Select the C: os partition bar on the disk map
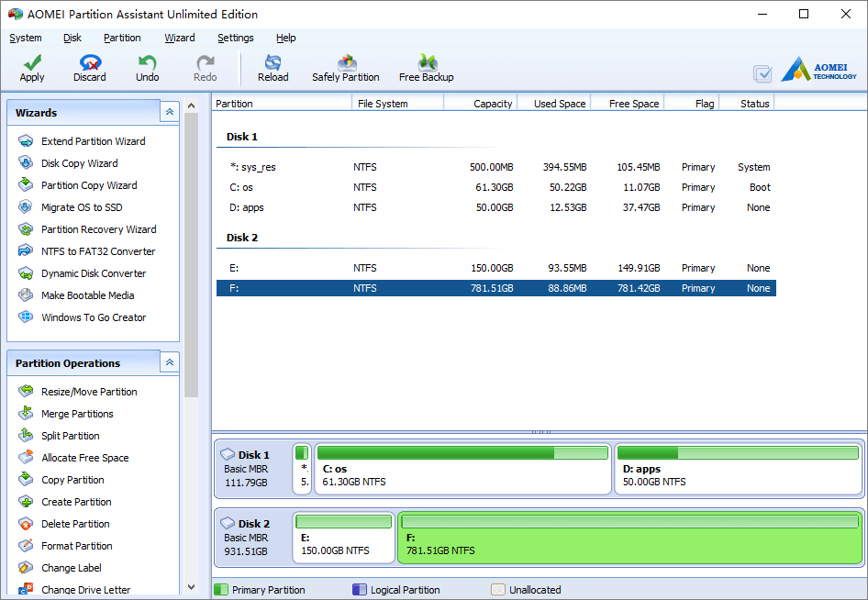Screen dimensions: 868x600 462,468
